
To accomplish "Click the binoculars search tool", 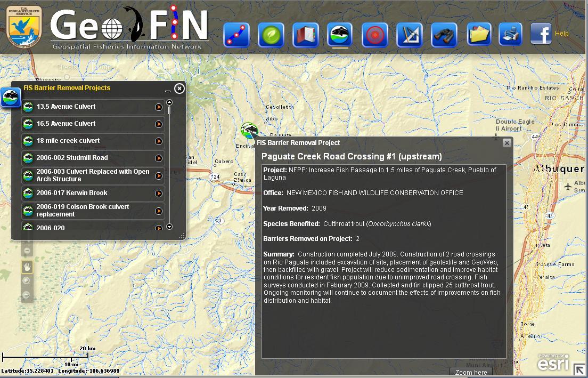I will (444, 34).
